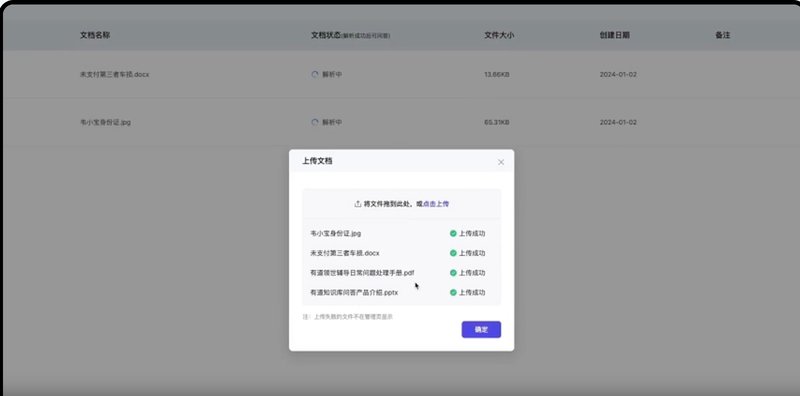Click the green check beside the .pdf file

click(453, 273)
